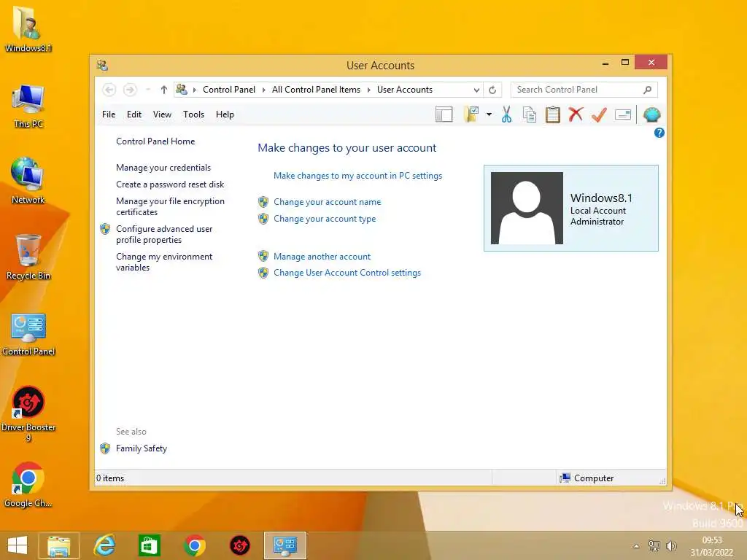Click All Control Panel Items breadcrumb
This screenshot has width=747, height=560.
tap(316, 90)
